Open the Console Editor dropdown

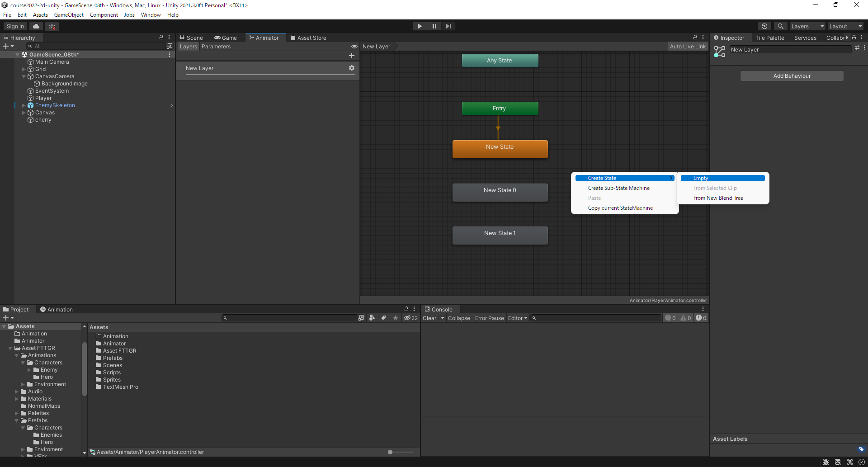[x=518, y=318]
